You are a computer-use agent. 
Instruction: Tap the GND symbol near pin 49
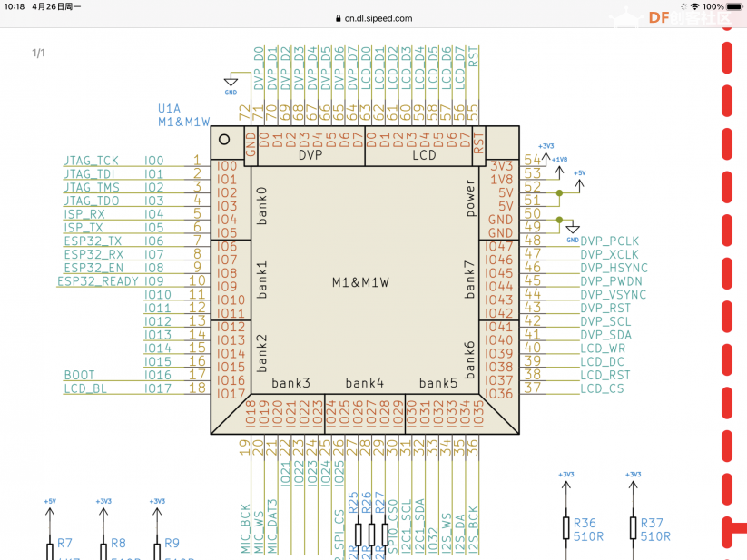(573, 232)
